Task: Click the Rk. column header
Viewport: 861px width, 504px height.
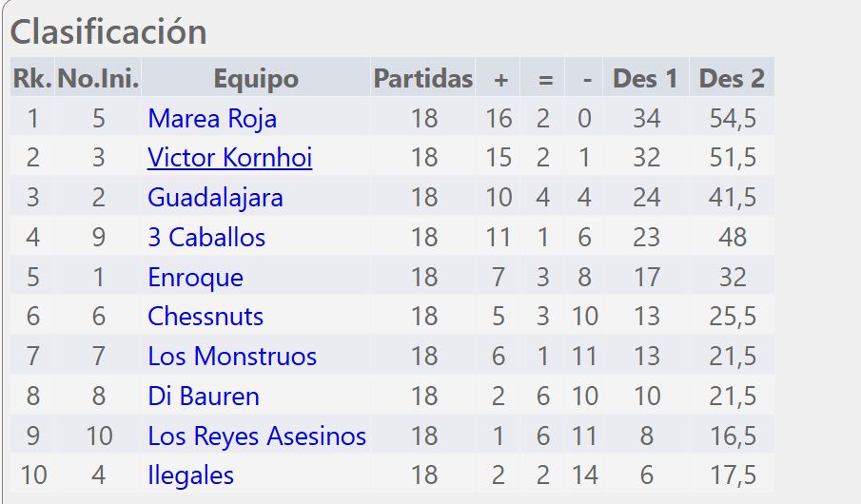Action: point(32,79)
